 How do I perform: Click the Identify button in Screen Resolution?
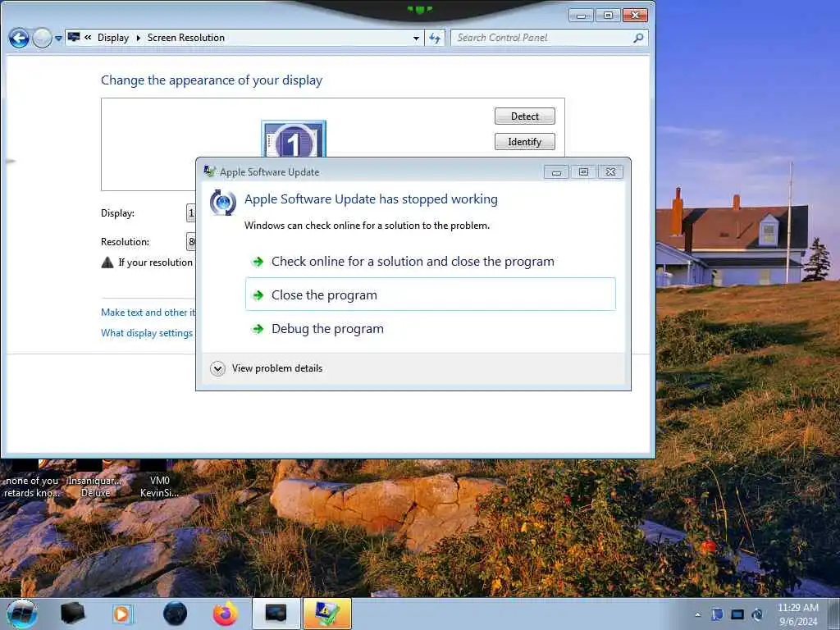point(524,142)
